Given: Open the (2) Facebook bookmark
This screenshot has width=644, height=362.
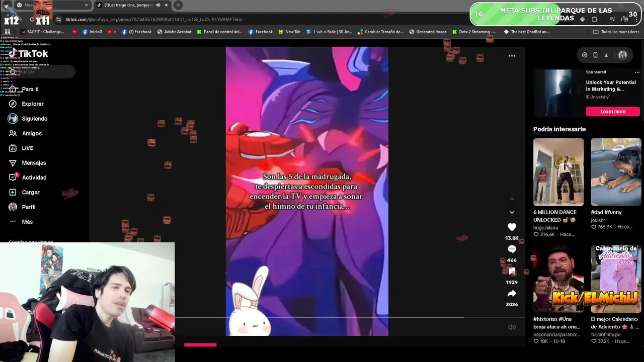Looking at the screenshot, I should [x=136, y=32].
